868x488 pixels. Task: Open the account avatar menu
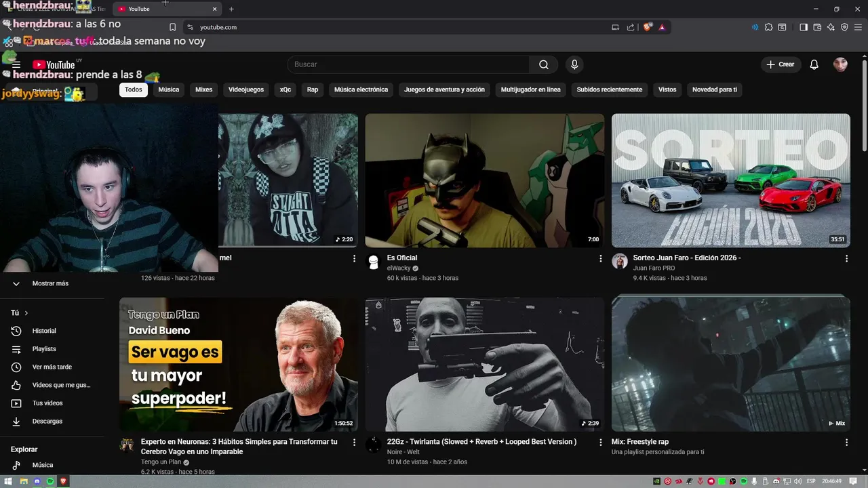click(840, 64)
